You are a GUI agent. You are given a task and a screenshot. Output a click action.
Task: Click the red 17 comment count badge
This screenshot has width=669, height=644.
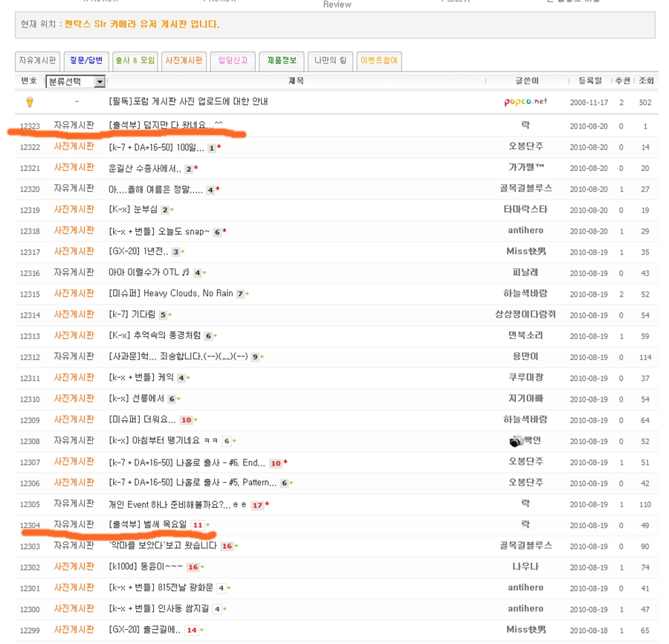257,505
